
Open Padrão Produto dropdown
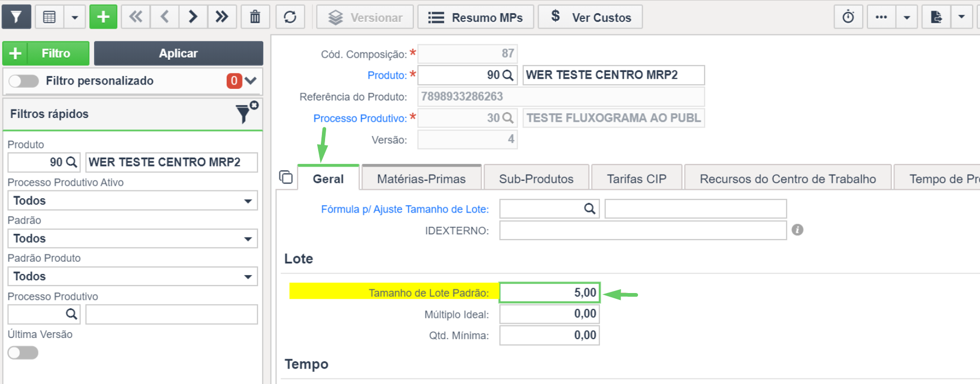click(x=133, y=277)
